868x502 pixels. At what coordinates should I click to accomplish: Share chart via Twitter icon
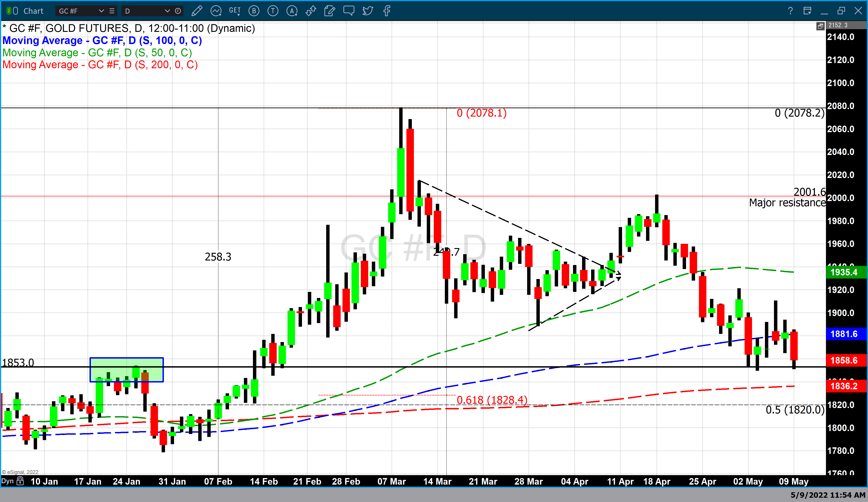(368, 11)
